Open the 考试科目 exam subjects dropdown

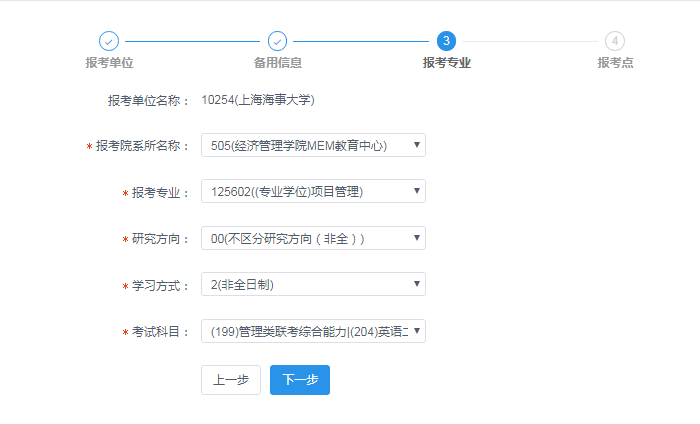coord(313,331)
